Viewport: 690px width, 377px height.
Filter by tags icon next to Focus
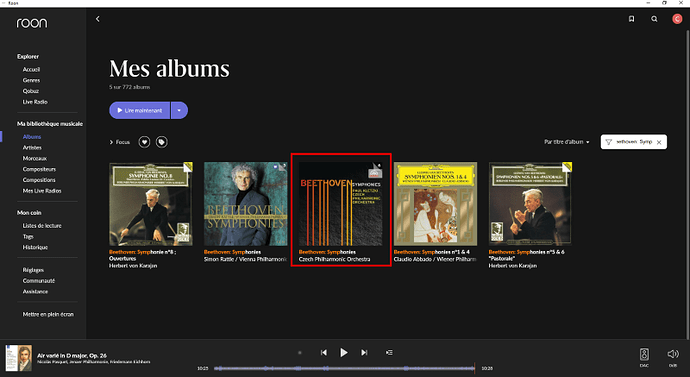(161, 142)
